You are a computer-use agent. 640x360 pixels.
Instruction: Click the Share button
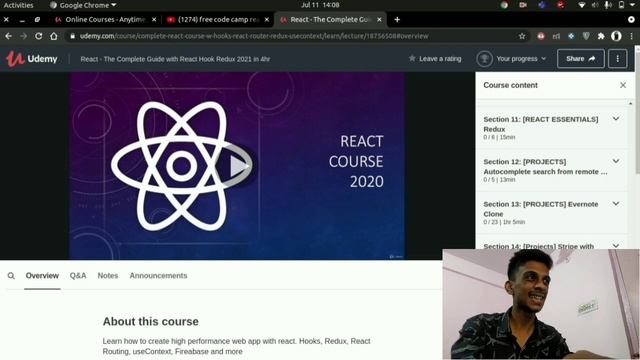(x=580, y=59)
